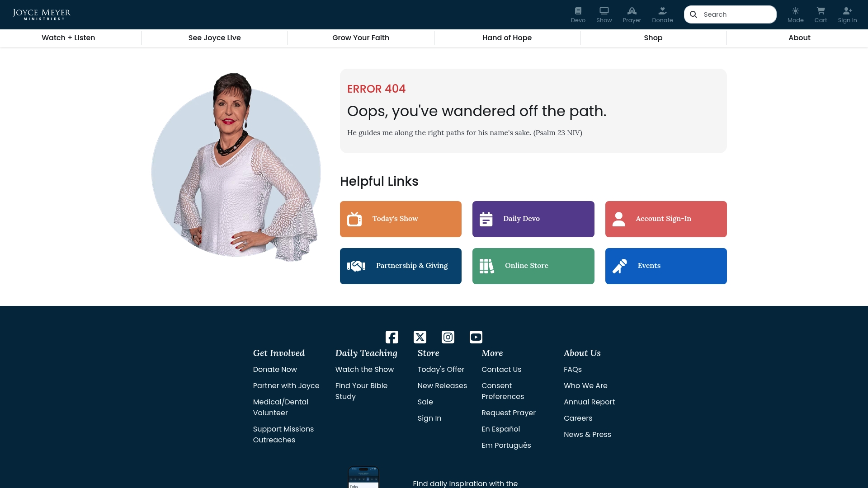Screen dimensions: 868x488
Task: Open the Watch + Listen menu
Action: [68, 38]
